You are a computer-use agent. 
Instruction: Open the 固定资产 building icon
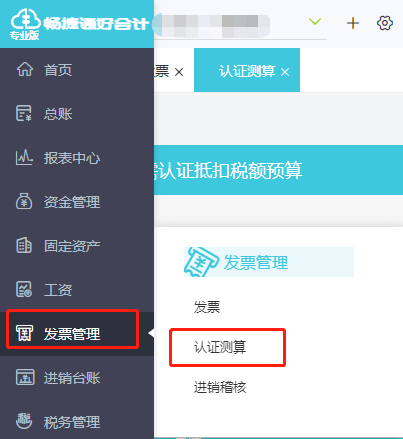(x=24, y=245)
